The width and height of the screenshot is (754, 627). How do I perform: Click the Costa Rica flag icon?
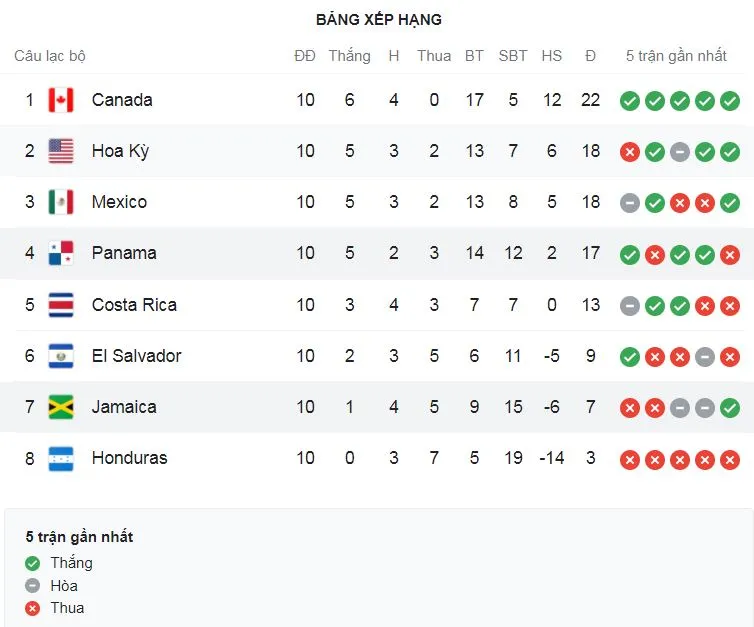[x=61, y=304]
